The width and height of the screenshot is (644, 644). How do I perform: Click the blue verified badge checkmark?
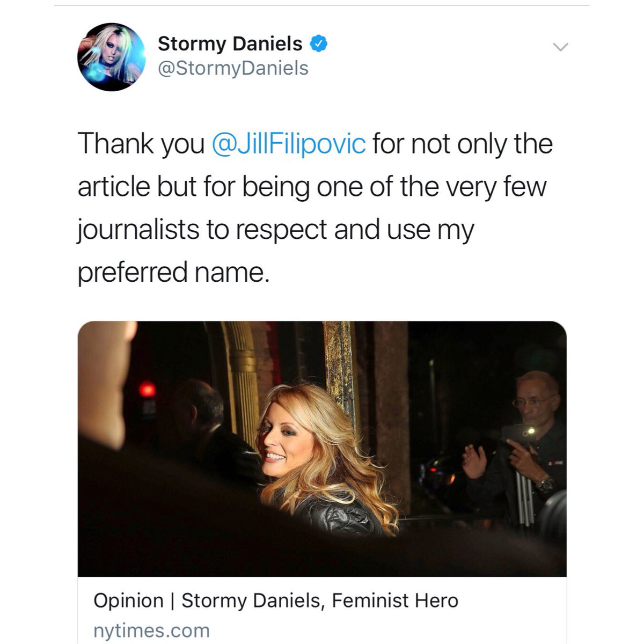tap(319, 43)
